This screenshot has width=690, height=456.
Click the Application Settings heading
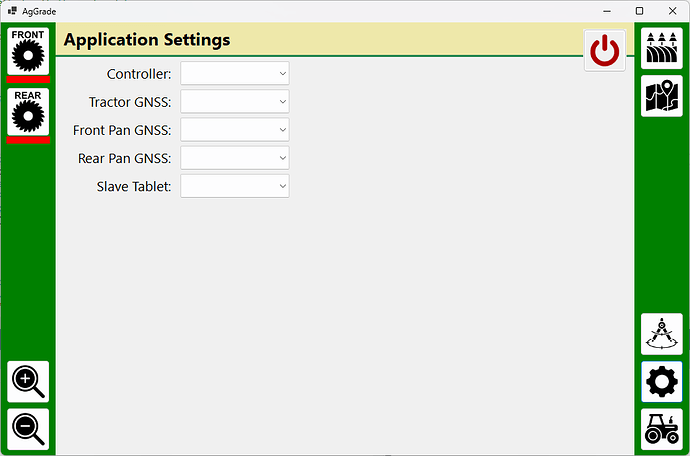tap(147, 40)
